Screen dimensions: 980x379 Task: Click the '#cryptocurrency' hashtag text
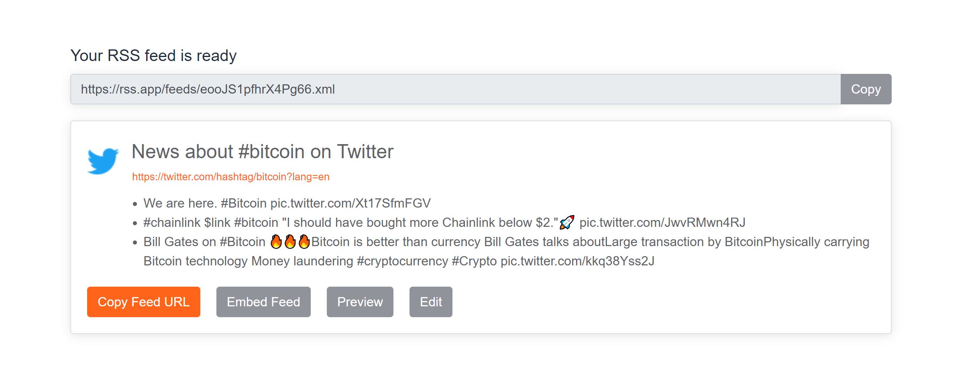pyautogui.click(x=402, y=261)
